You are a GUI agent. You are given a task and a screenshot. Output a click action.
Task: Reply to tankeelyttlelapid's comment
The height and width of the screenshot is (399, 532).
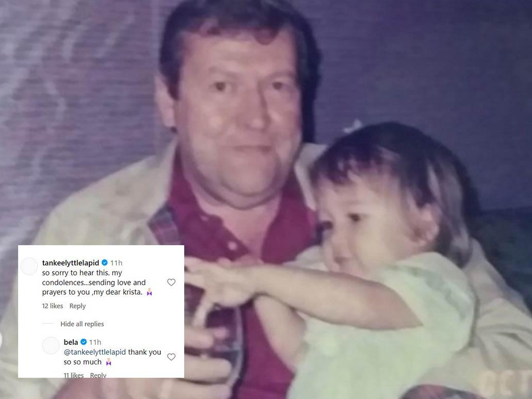click(x=78, y=306)
